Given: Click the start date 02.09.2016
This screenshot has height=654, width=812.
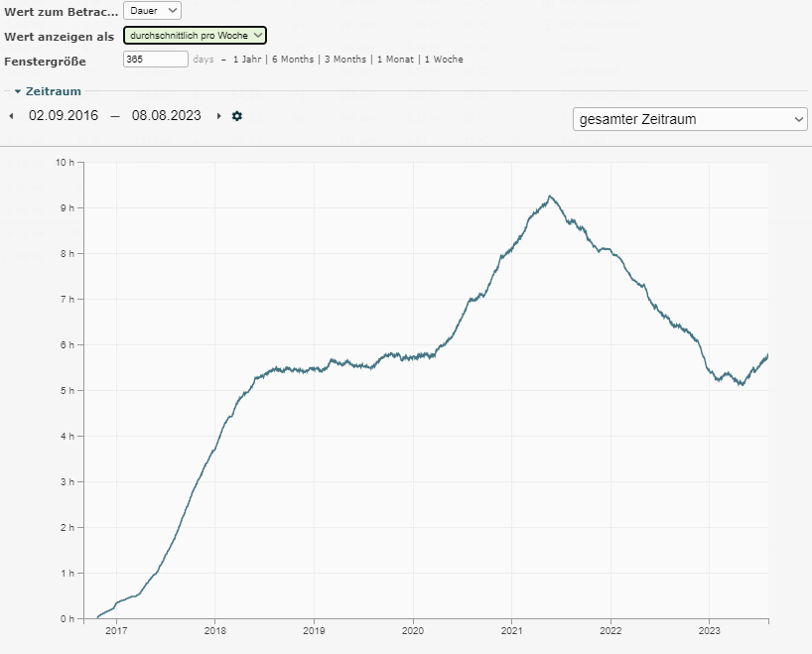Looking at the screenshot, I should pos(64,116).
